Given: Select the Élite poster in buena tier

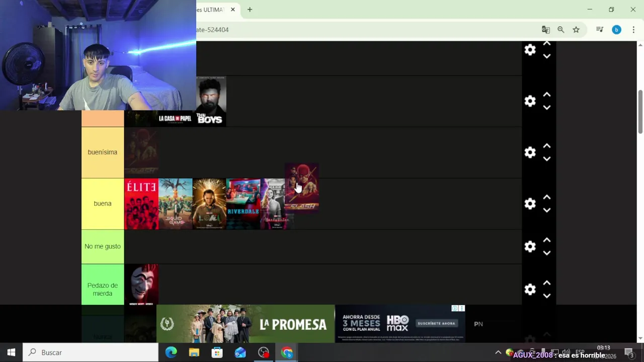Looking at the screenshot, I should pos(141,204).
